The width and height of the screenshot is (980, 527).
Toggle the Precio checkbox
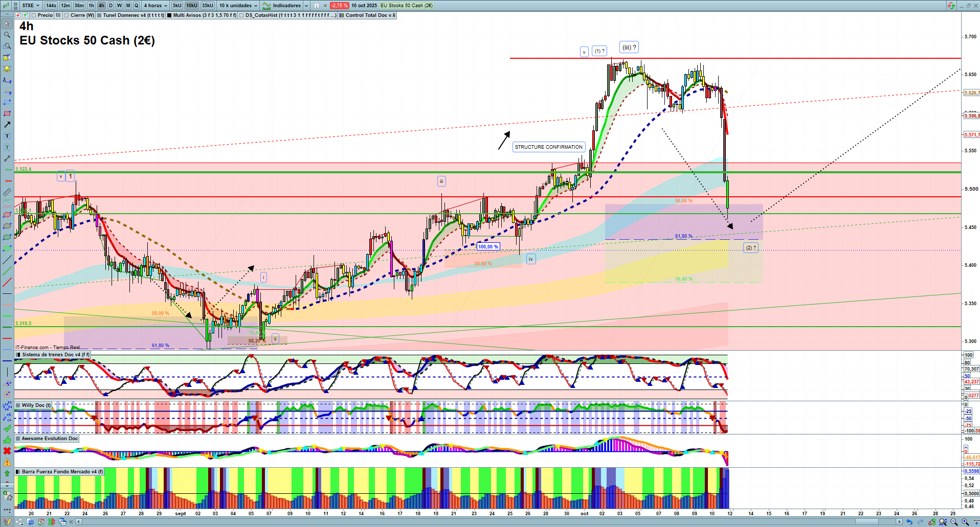coord(34,15)
